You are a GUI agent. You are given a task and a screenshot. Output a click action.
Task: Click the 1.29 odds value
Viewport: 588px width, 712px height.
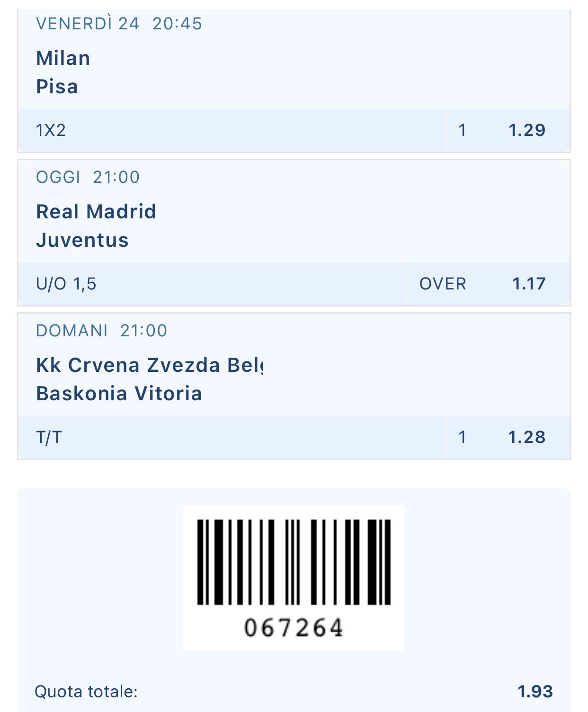pos(526,130)
